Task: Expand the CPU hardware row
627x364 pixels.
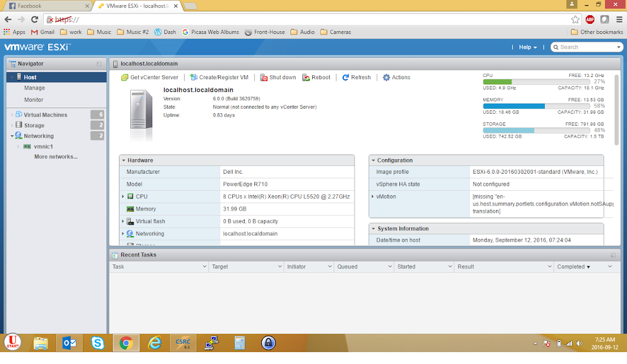Action: tap(123, 196)
